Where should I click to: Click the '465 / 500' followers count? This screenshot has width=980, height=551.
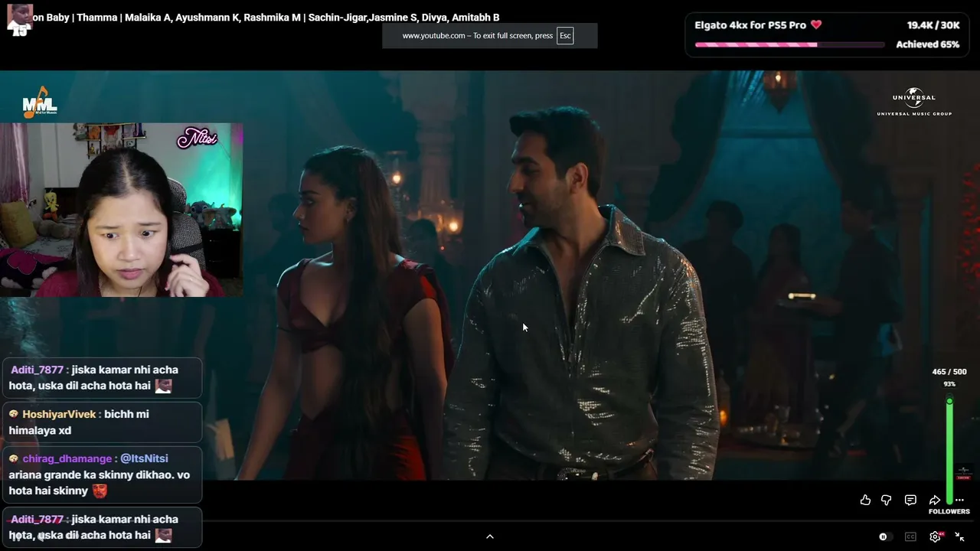pyautogui.click(x=949, y=372)
